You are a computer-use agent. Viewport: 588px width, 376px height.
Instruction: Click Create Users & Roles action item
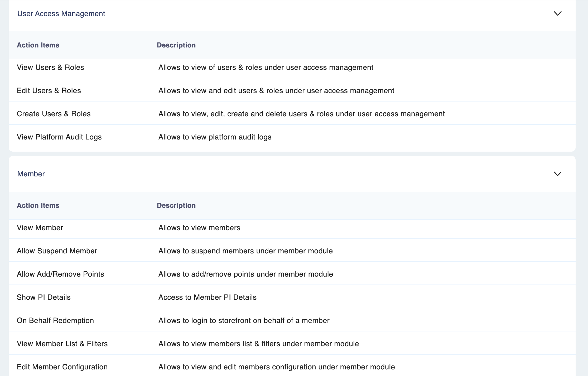point(54,114)
